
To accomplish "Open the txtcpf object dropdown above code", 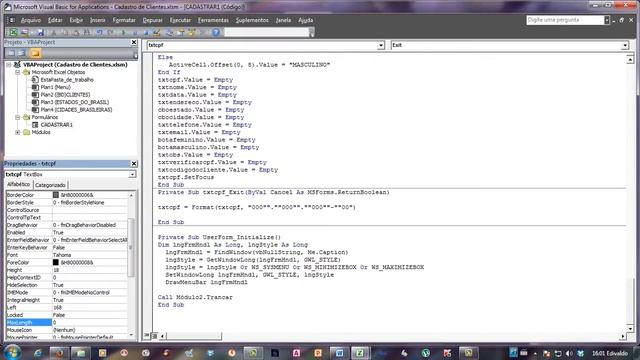I will tap(380, 45).
